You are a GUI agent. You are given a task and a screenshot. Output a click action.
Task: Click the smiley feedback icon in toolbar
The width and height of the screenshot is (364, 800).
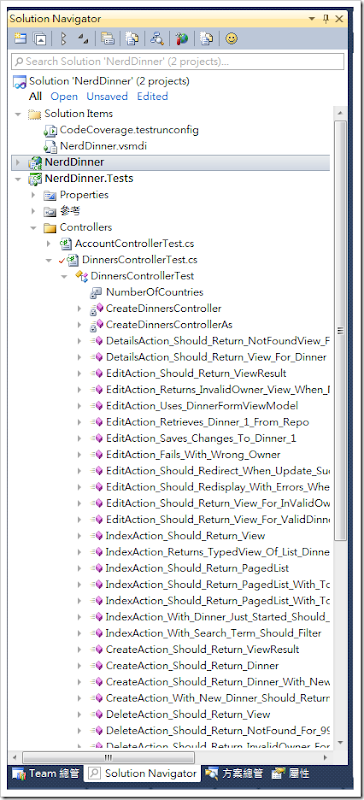[x=231, y=39]
